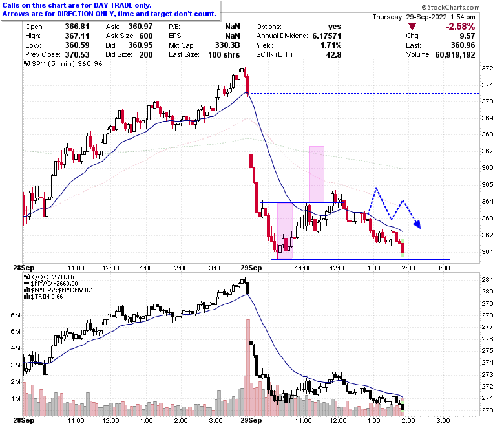
Task: Click the Chg value -9.57
Action: coord(466,36)
